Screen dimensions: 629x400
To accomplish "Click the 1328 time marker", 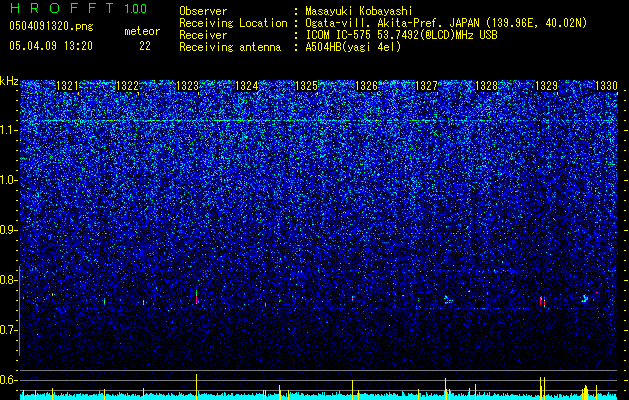I will 486,86.
